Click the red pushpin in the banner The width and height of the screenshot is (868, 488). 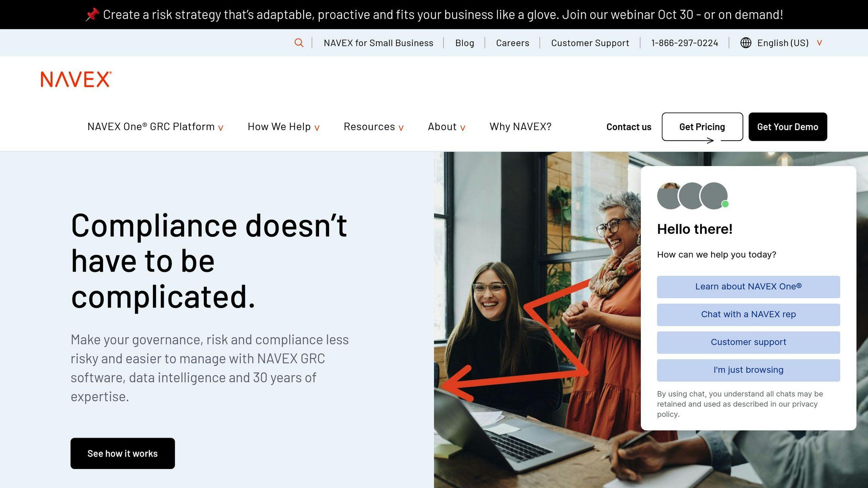92,14
